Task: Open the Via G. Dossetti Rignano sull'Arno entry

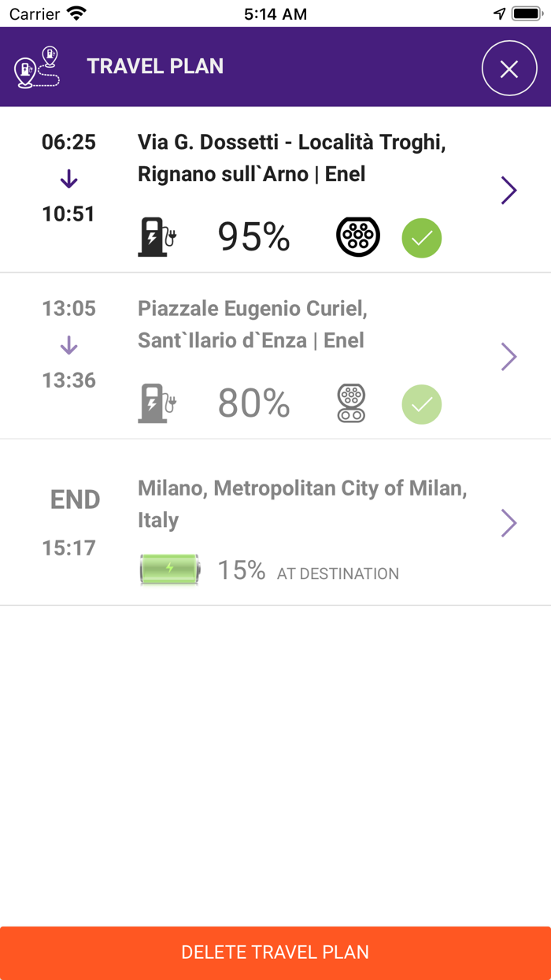Action: pos(275,190)
